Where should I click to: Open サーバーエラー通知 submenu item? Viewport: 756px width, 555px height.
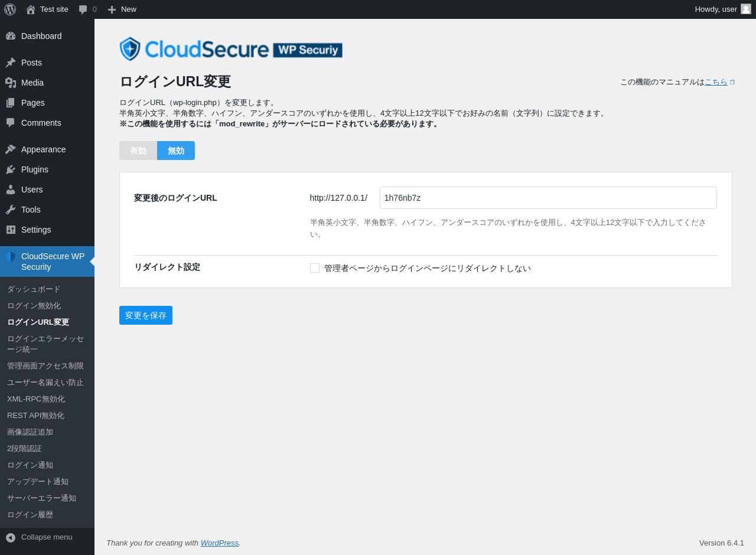47,498
